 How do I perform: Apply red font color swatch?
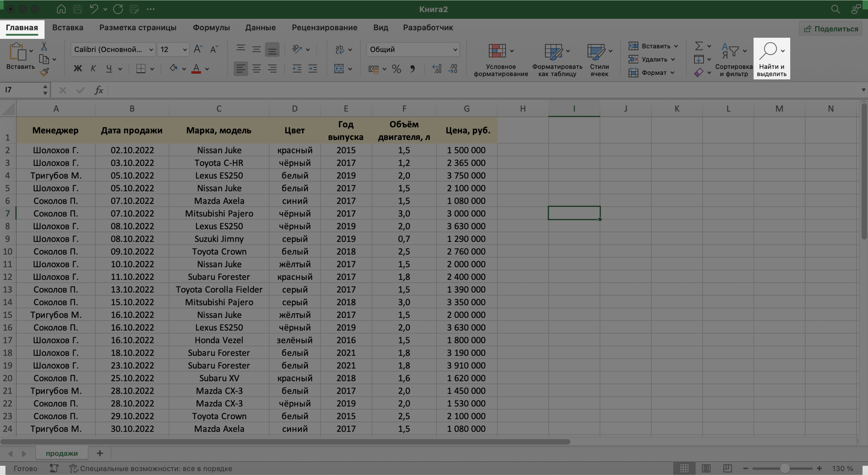pos(196,69)
